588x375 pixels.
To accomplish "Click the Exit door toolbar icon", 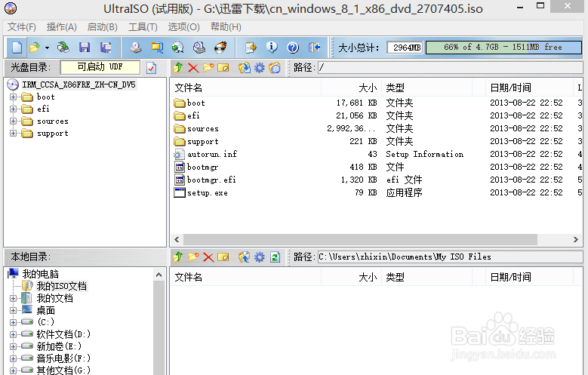I will [x=314, y=48].
